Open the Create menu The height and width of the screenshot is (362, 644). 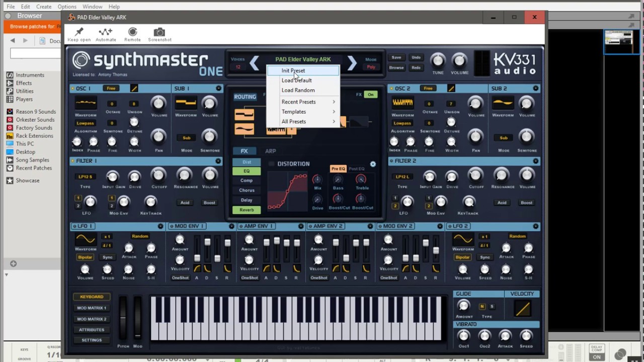[43, 7]
